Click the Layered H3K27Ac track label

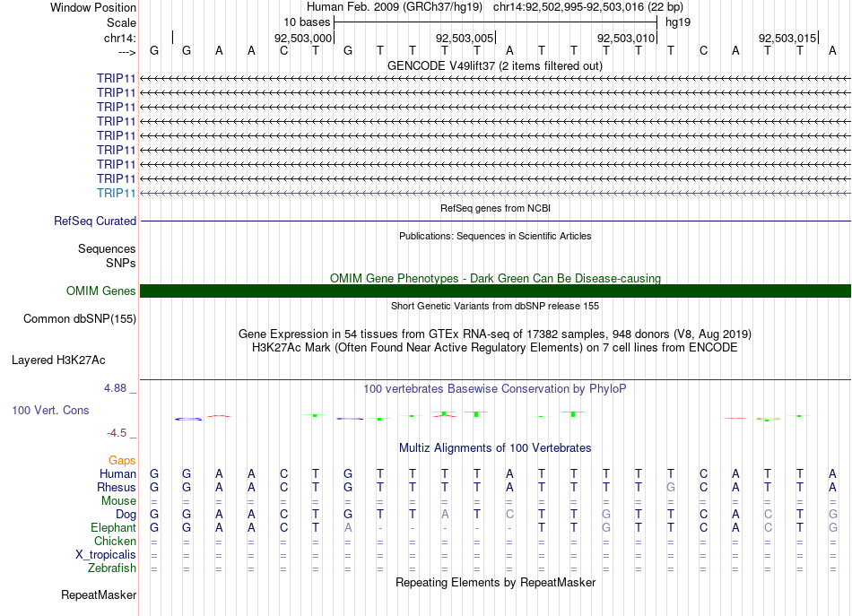pos(58,360)
